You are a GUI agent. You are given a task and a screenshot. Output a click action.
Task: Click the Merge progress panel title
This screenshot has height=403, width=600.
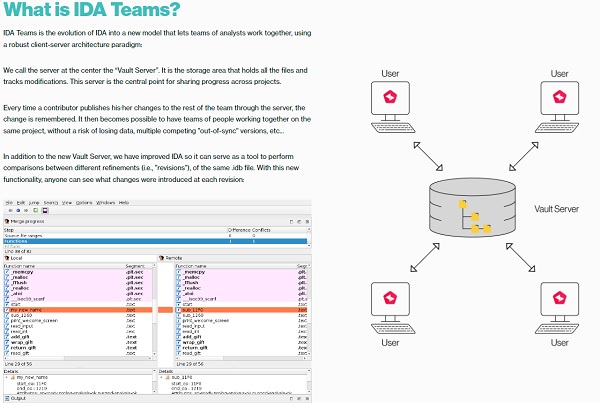click(x=27, y=222)
